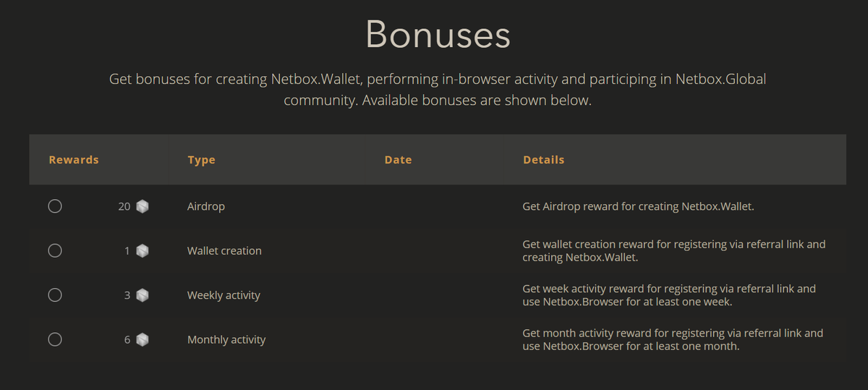Click the coin icon in Weekly activity row

pyautogui.click(x=142, y=295)
